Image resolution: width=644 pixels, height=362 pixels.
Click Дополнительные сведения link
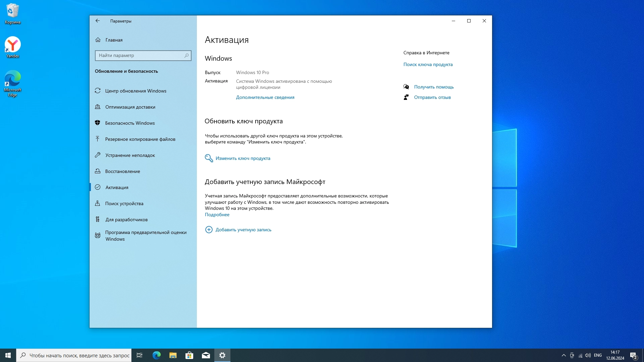[x=265, y=97]
